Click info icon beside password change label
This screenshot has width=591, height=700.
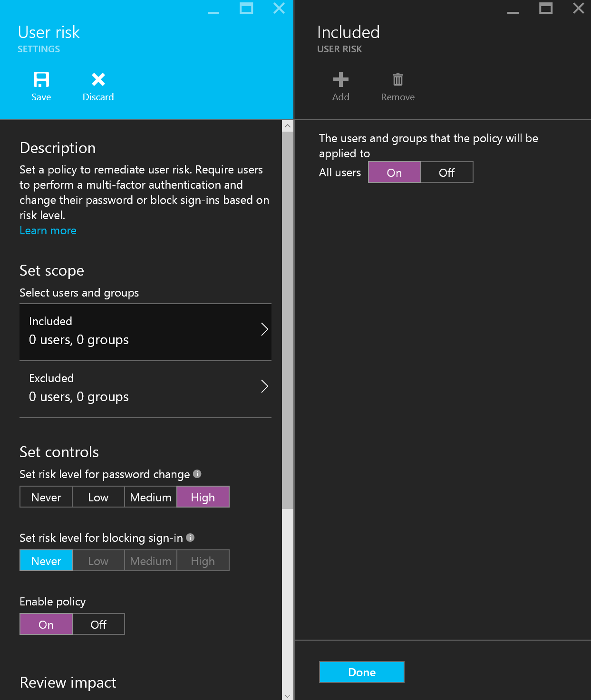197,474
